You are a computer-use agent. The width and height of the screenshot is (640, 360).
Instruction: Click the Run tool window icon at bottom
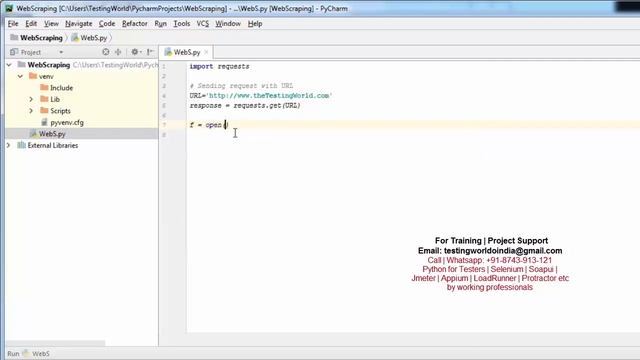[26, 353]
